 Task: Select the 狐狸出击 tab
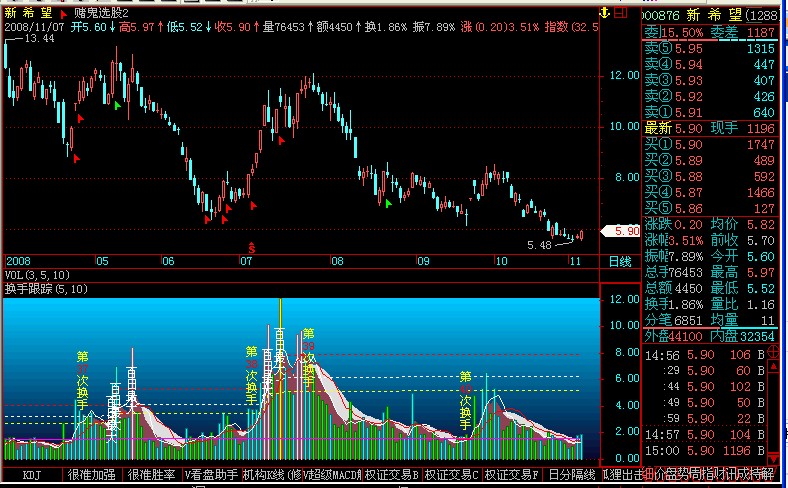622,474
